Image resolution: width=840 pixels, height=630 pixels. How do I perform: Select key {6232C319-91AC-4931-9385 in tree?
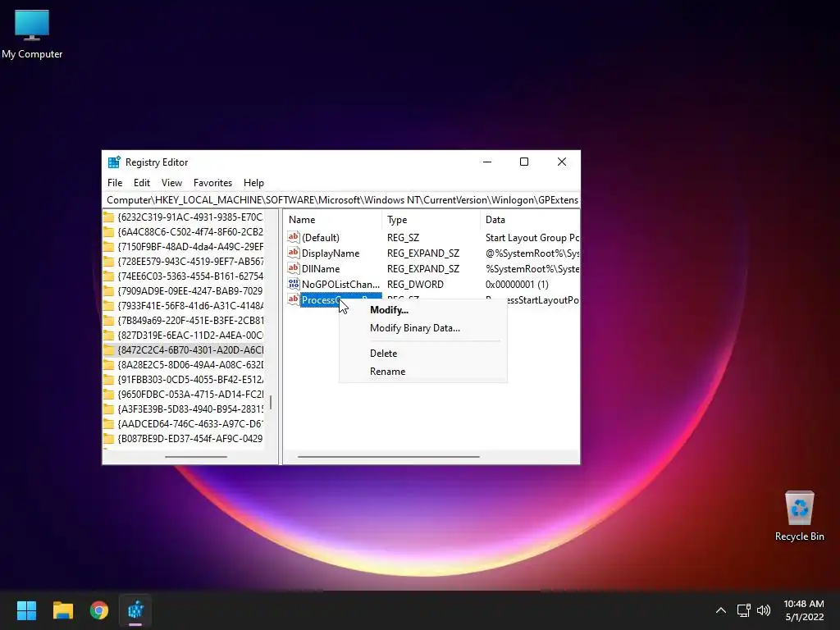pyautogui.click(x=190, y=217)
